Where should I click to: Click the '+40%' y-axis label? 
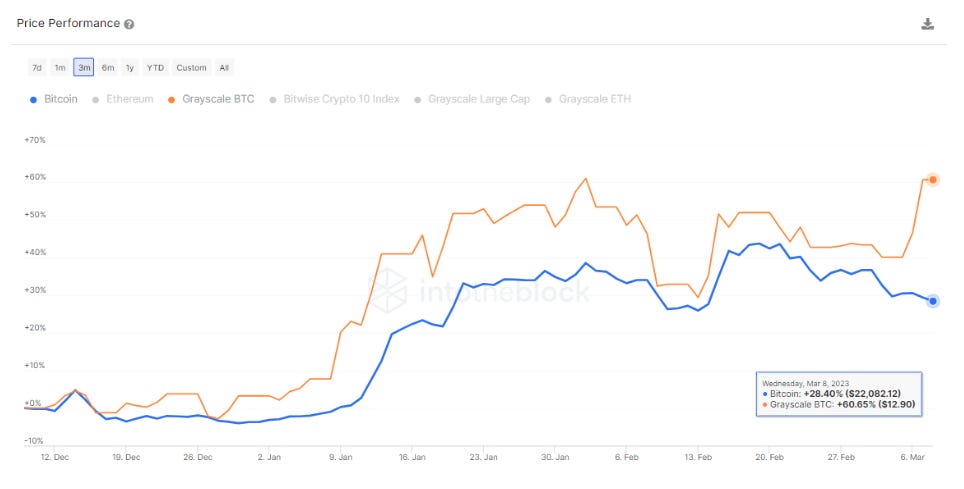click(35, 252)
